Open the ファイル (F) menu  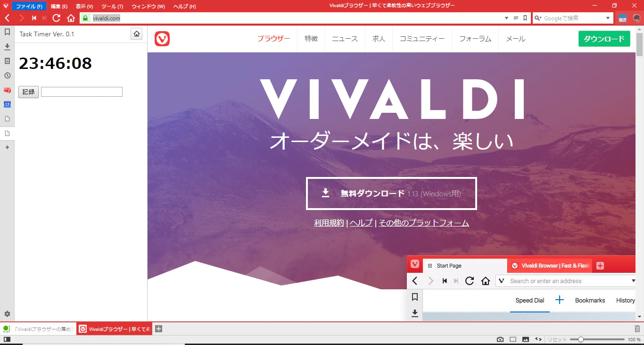point(29,6)
